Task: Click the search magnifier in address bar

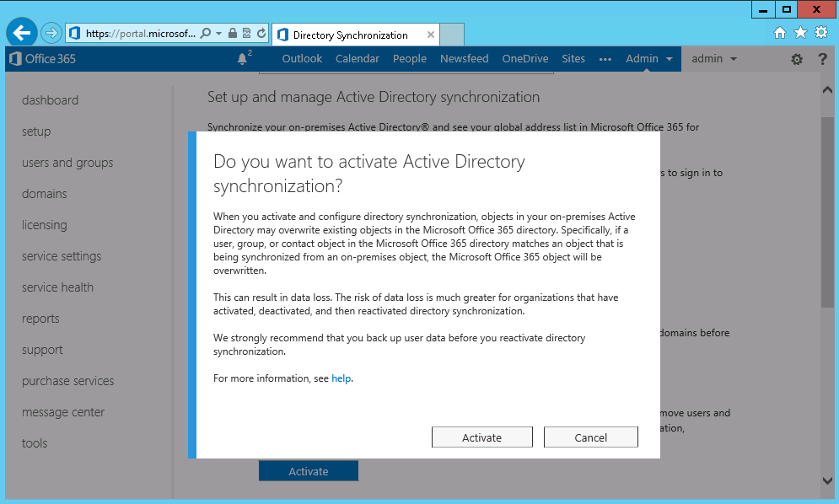Action: pyautogui.click(x=206, y=33)
